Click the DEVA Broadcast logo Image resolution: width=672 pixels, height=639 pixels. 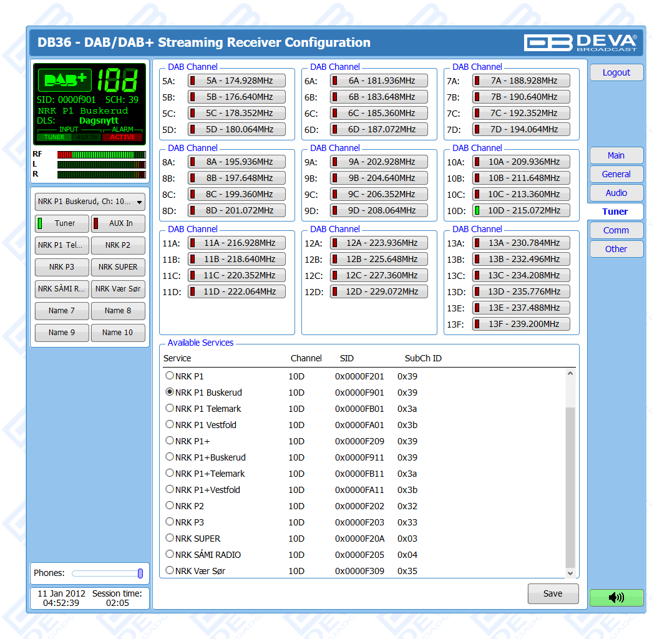click(580, 42)
